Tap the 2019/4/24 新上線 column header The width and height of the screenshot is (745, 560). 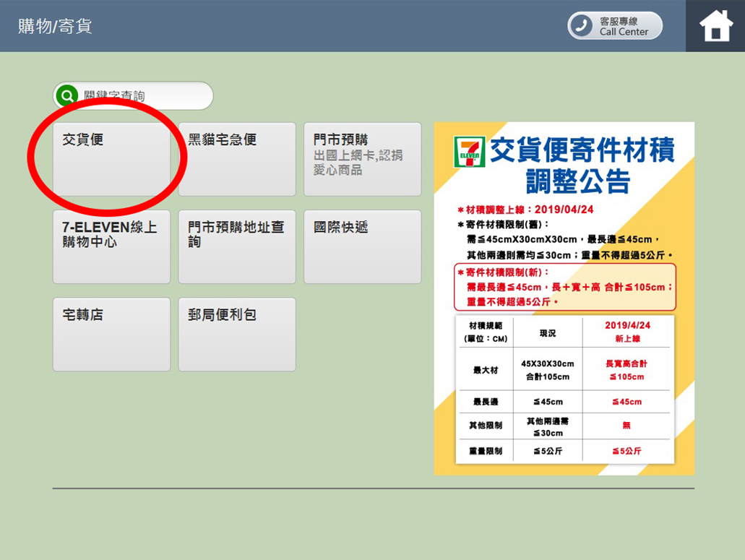point(627,332)
